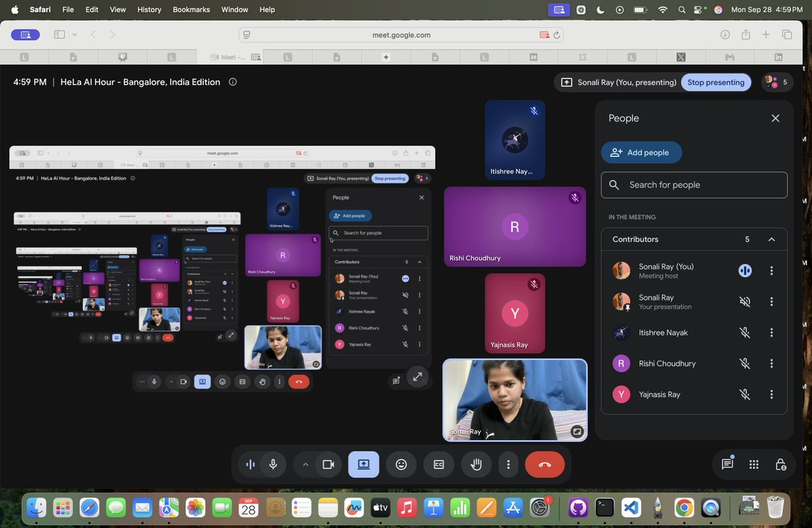Raise hand in the meeting
This screenshot has width=812, height=528.
click(476, 464)
